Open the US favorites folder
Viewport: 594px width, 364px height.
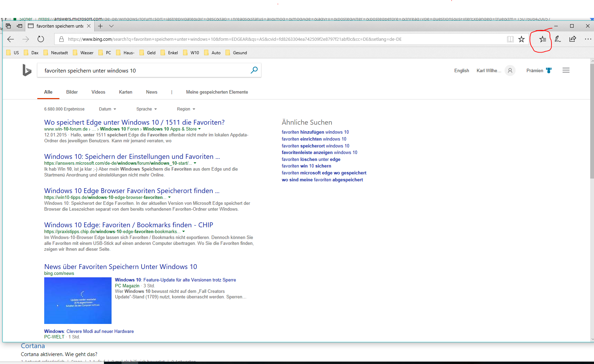(x=13, y=52)
